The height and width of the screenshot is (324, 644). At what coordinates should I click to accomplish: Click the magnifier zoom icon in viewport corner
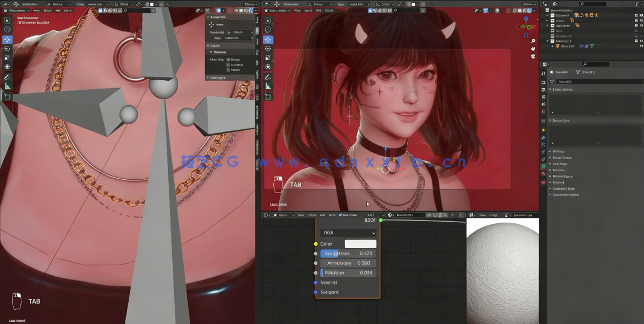(532, 40)
